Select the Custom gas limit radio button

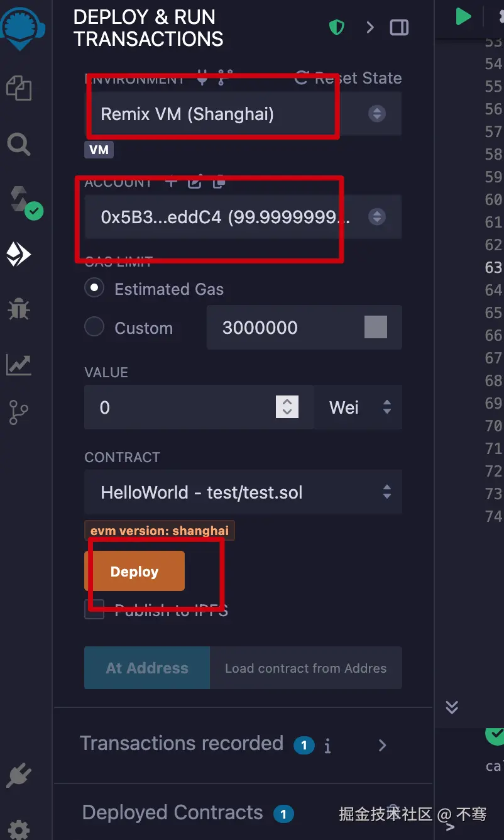(94, 327)
